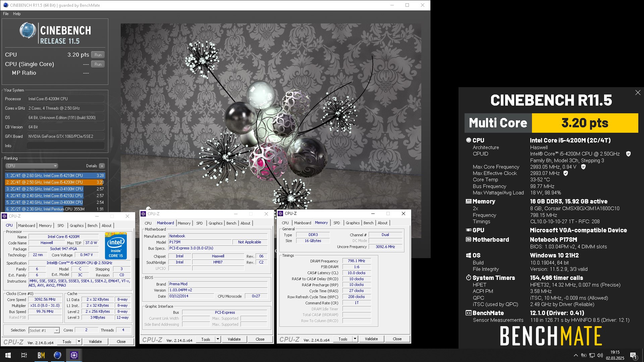Click the CPU-Z title bar icon of the Memory window
The height and width of the screenshot is (362, 644).
280,214
